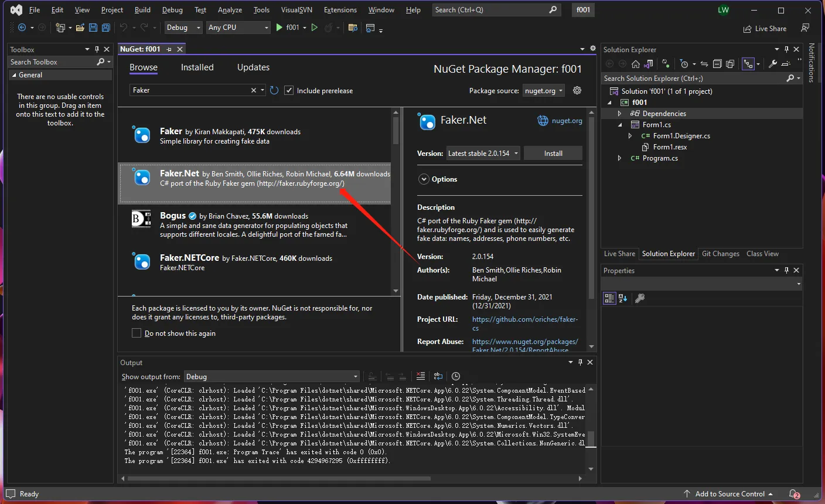Click the Navigate Backward arrow in toolbar
This screenshot has width=825, height=504.
tap(22, 28)
